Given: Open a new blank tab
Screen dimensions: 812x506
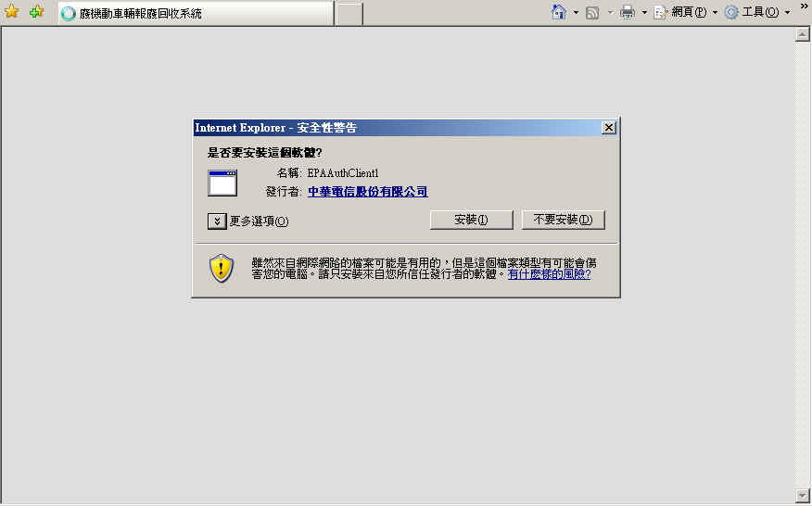Looking at the screenshot, I should coord(349,14).
